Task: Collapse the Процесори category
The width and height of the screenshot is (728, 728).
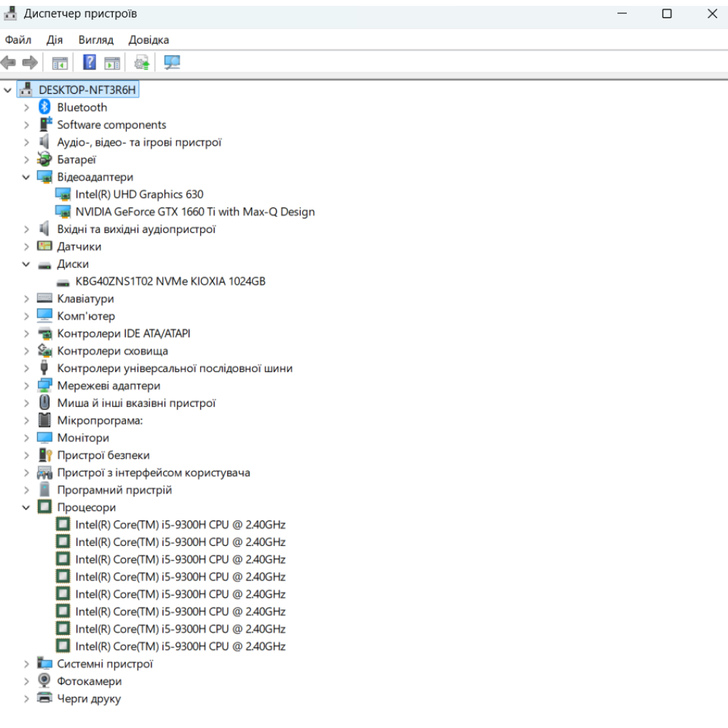Action: 26,507
